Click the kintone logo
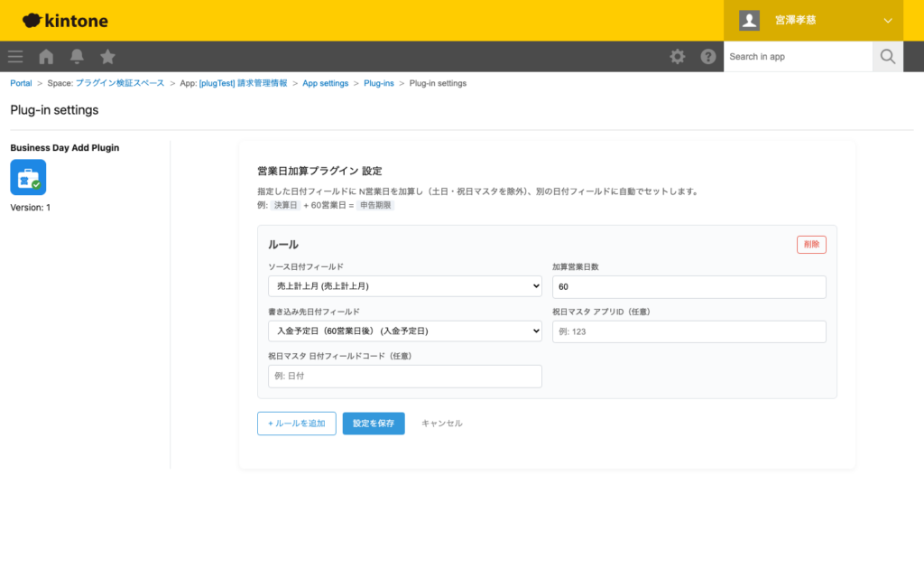 (64, 20)
